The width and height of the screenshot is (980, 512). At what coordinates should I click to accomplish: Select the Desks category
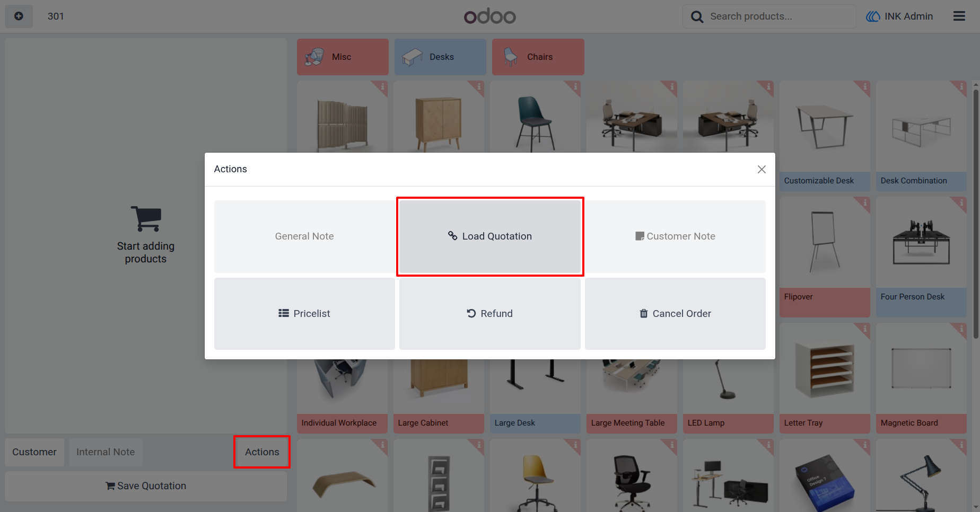pyautogui.click(x=440, y=57)
